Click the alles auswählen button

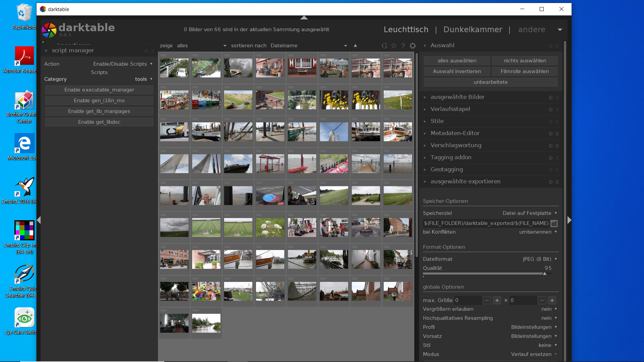point(457,61)
